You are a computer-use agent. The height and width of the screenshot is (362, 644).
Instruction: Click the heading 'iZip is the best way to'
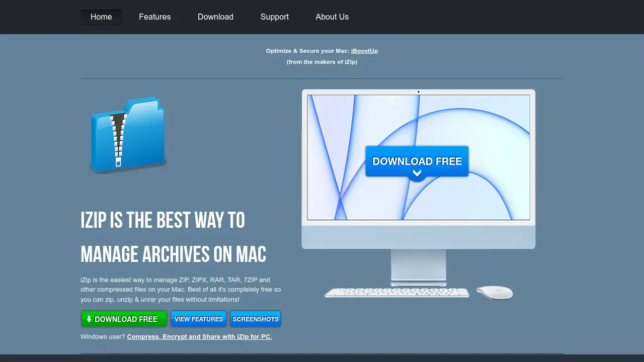163,220
